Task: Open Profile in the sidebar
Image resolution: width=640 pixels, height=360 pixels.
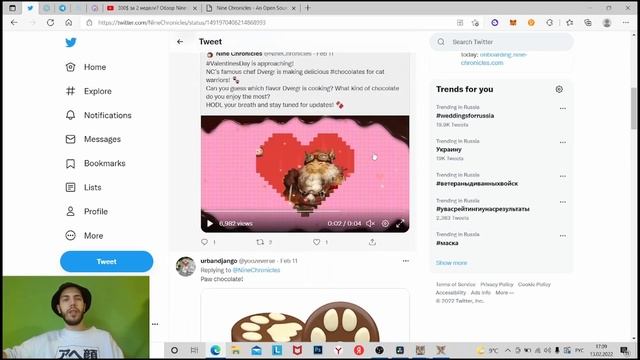Action: [x=87, y=211]
